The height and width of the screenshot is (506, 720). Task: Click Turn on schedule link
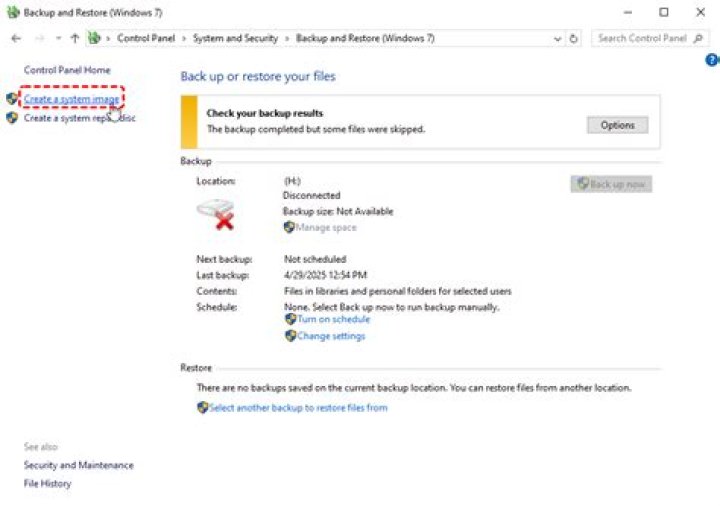click(333, 319)
